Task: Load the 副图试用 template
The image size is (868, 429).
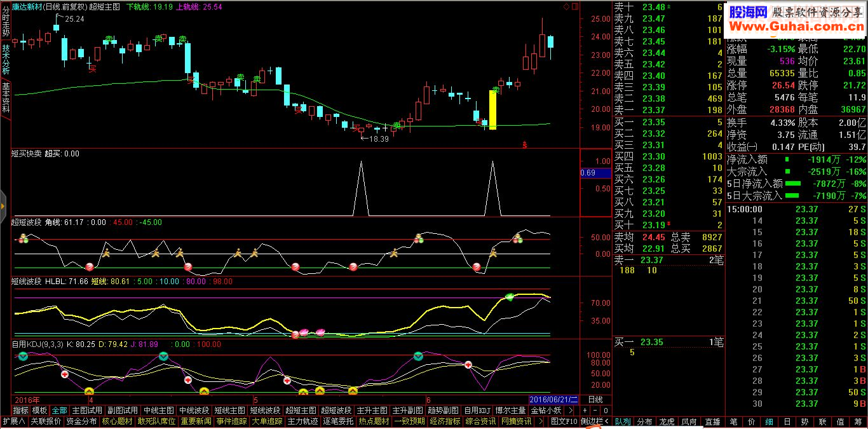Action: tap(122, 410)
